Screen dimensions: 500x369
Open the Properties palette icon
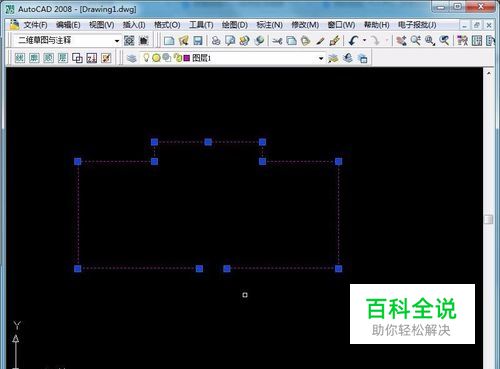point(462,41)
